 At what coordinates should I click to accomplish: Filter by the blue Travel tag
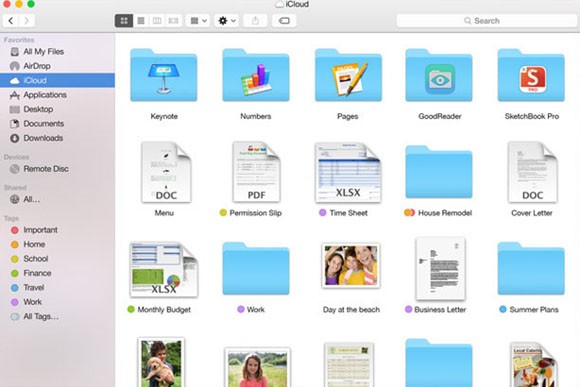coord(57,287)
